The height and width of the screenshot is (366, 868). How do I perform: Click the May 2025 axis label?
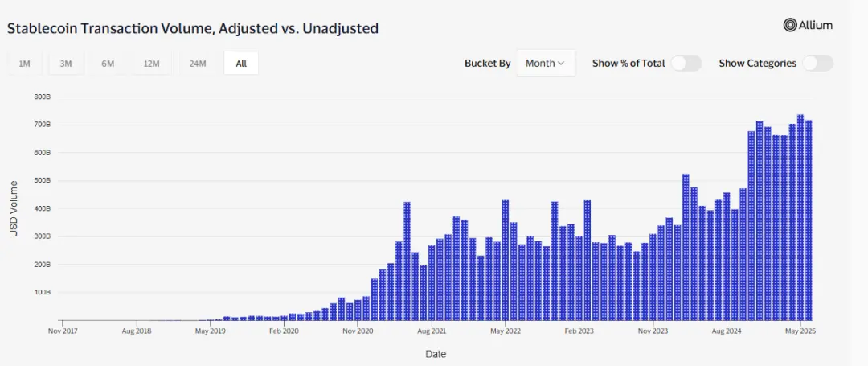800,331
